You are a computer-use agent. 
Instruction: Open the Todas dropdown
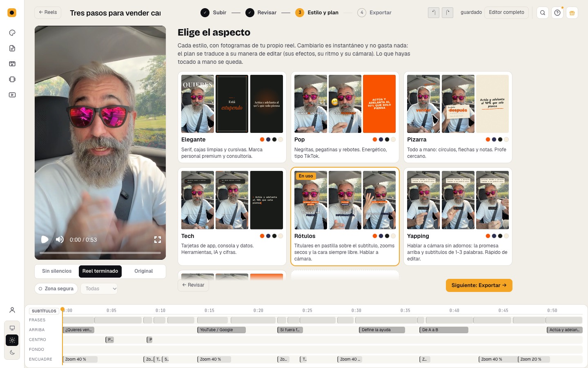coord(99,289)
